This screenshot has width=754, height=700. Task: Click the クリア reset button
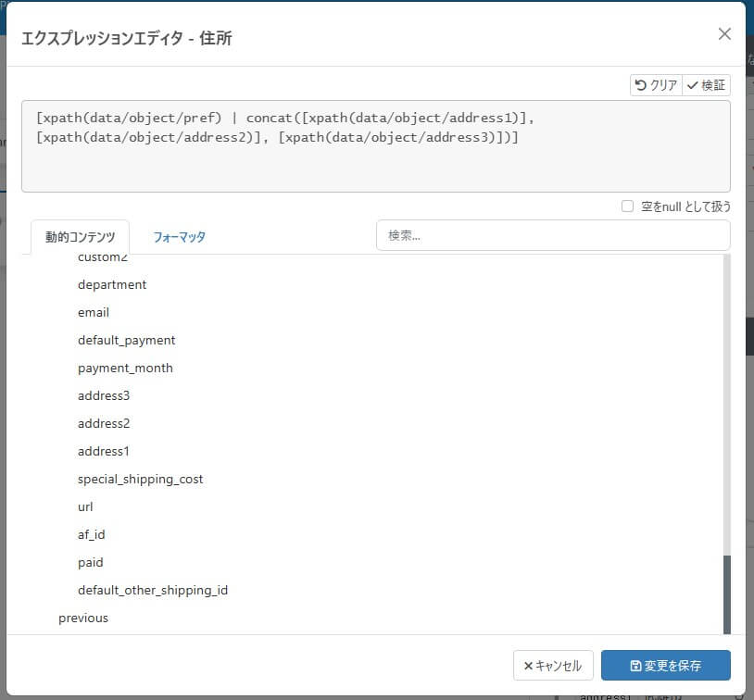(656, 85)
